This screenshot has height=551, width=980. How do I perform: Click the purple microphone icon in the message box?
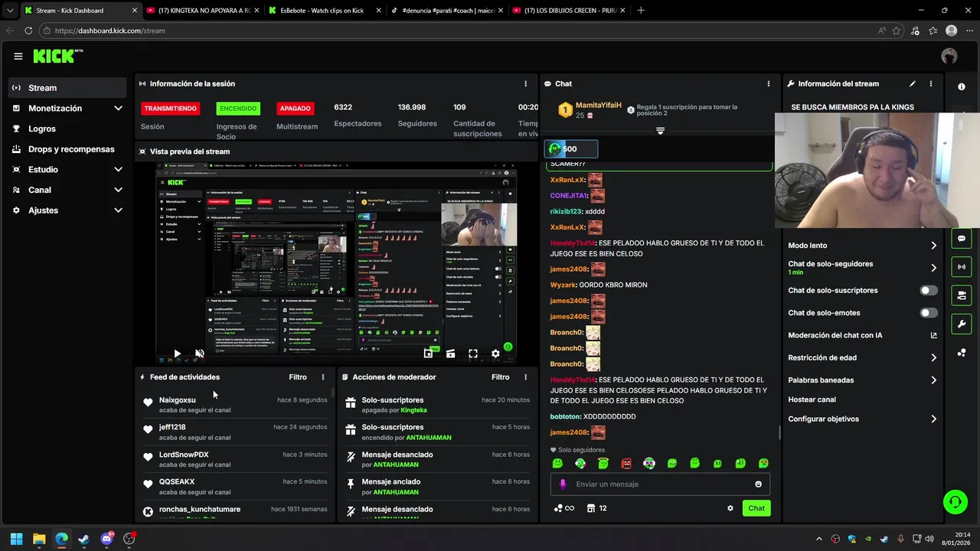click(563, 484)
